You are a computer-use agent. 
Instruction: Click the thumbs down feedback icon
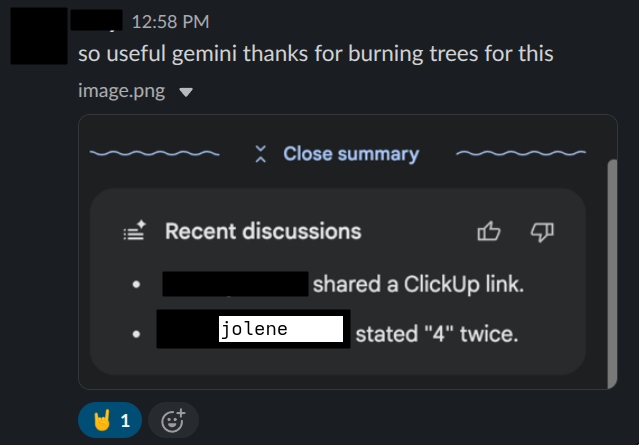tap(541, 232)
